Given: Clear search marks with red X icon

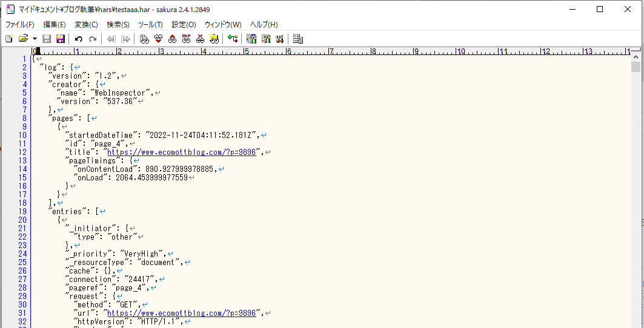Looking at the screenshot, I should [200, 39].
